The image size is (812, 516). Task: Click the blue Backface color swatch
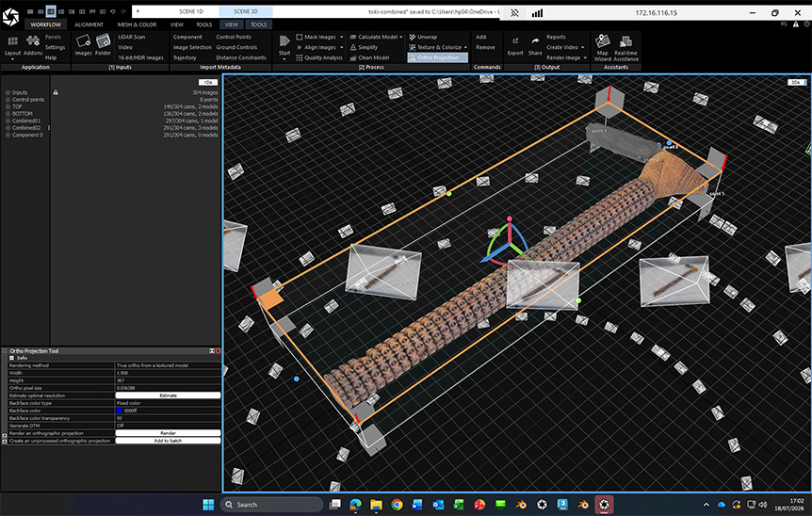[x=119, y=411]
